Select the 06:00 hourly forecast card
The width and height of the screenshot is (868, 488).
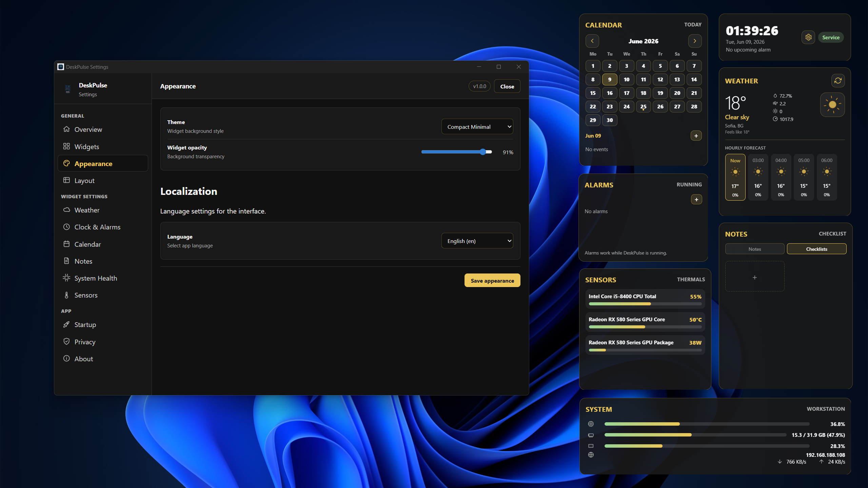pyautogui.click(x=827, y=177)
